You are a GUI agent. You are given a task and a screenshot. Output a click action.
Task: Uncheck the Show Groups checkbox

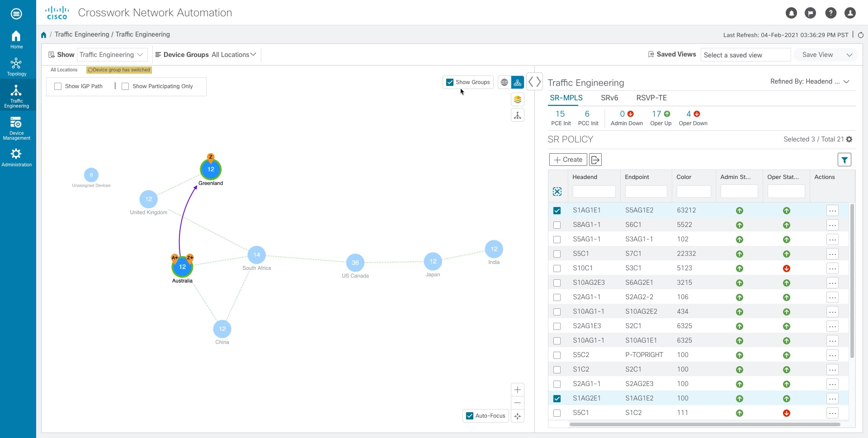click(x=450, y=82)
